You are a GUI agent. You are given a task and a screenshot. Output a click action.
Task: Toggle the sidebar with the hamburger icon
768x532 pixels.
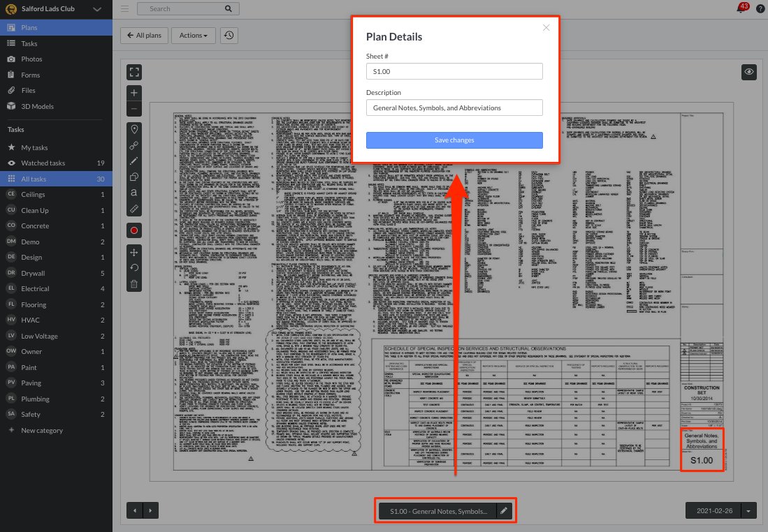tap(124, 9)
